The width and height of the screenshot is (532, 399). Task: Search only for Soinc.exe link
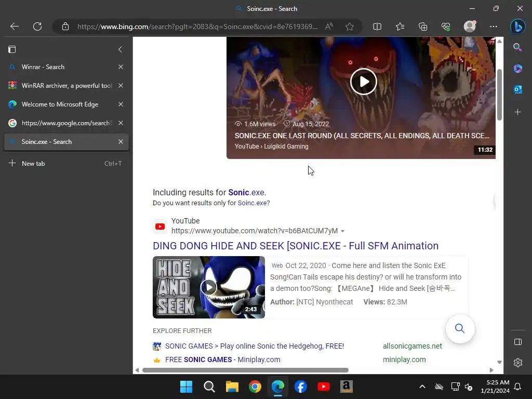[x=254, y=203]
